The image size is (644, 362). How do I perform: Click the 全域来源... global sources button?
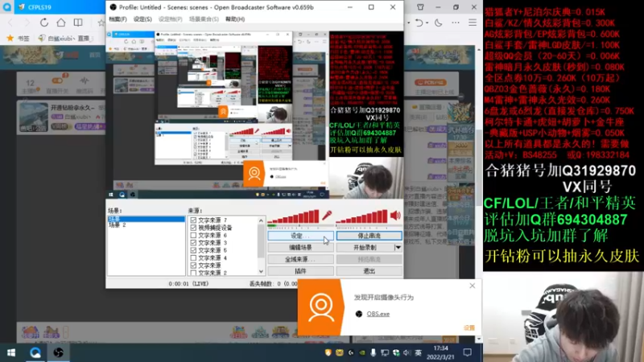300,259
